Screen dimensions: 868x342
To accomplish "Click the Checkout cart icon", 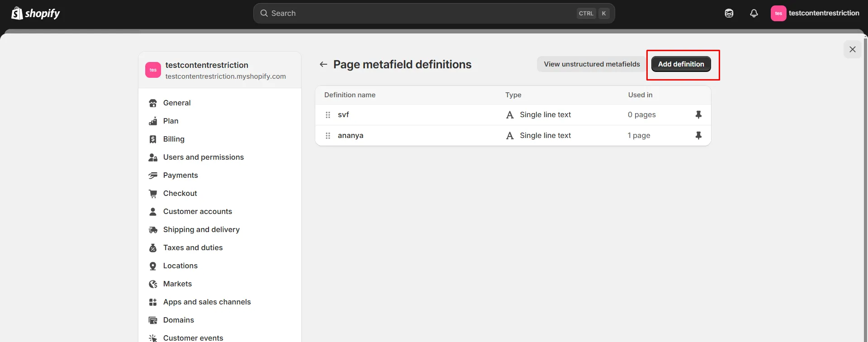I will click(x=153, y=193).
